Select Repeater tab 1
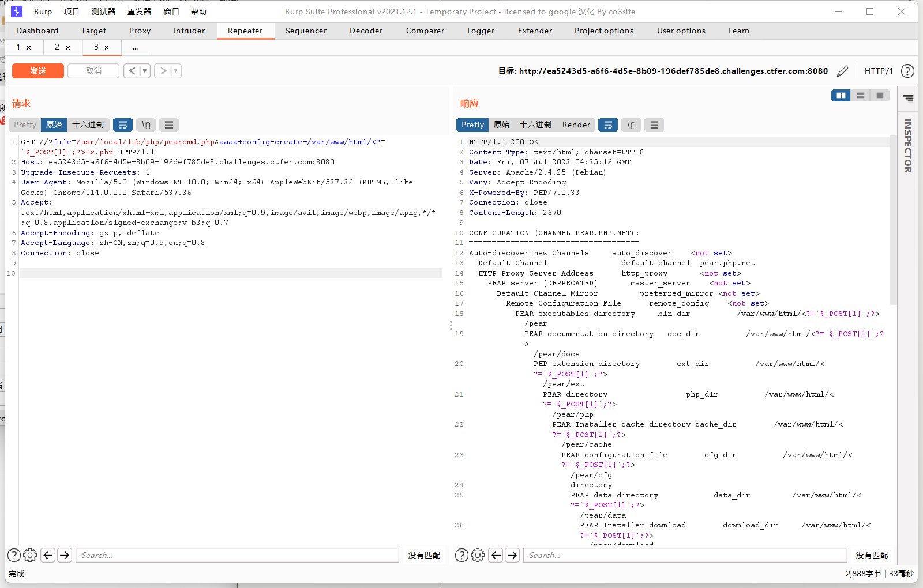This screenshot has height=588, width=923. [x=18, y=47]
